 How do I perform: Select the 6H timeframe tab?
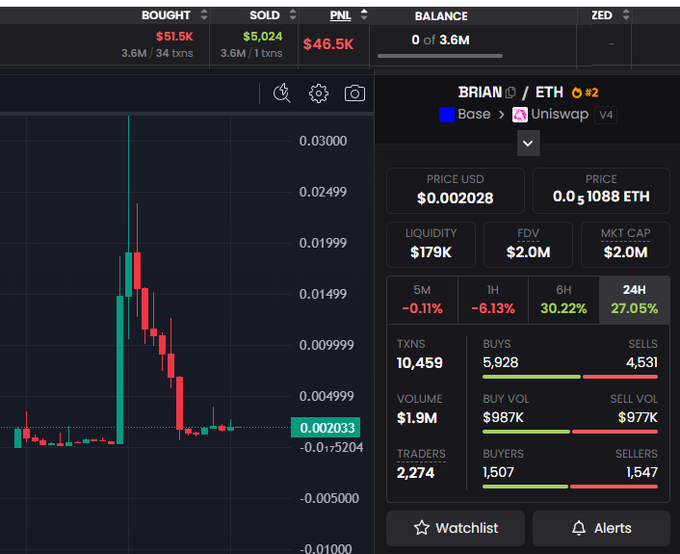tap(564, 300)
